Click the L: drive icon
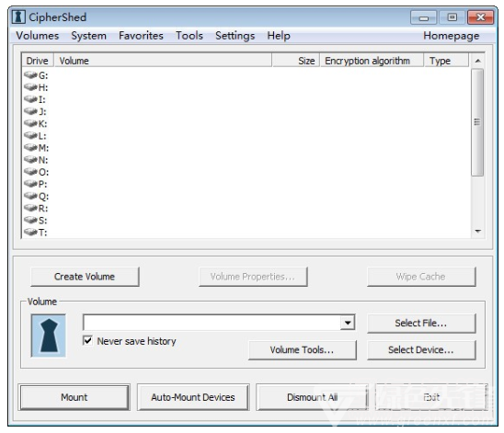The width and height of the screenshot is (504, 433). (30, 135)
